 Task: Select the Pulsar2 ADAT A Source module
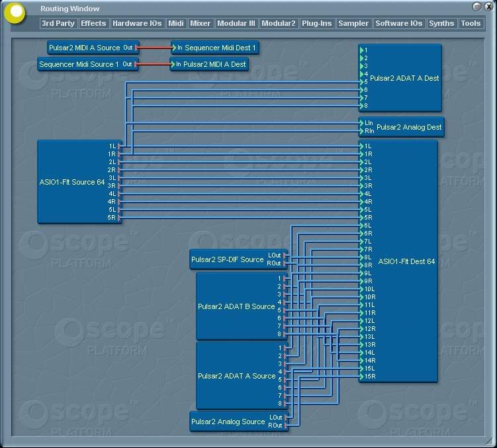pos(242,376)
